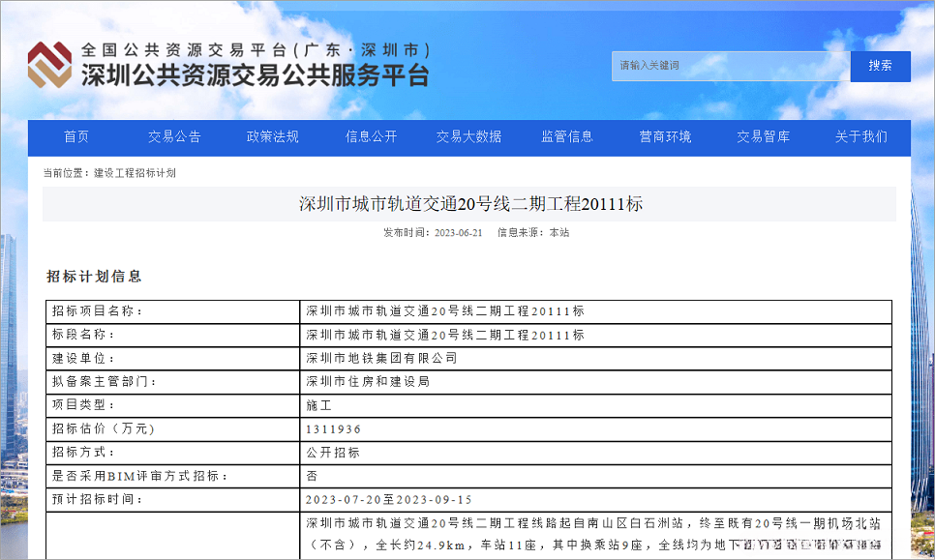Viewport: 935px width, 560px height.
Task: Click the 深圳公共资源交易公共服务平台 site title
Action: (x=255, y=75)
